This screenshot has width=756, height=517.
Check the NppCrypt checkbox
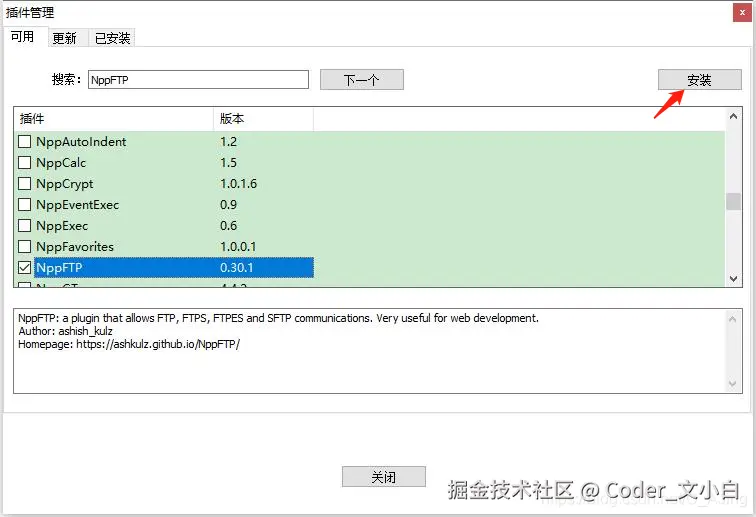[x=25, y=184]
